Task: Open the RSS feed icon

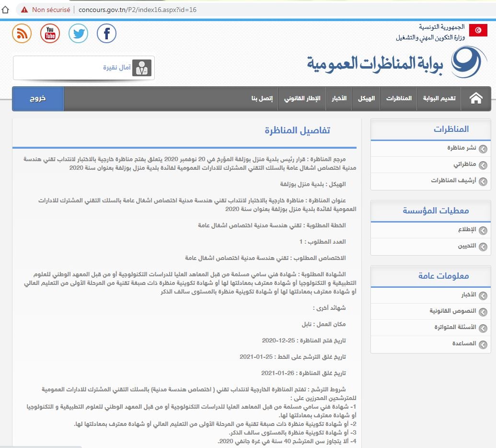Action: 22,33
